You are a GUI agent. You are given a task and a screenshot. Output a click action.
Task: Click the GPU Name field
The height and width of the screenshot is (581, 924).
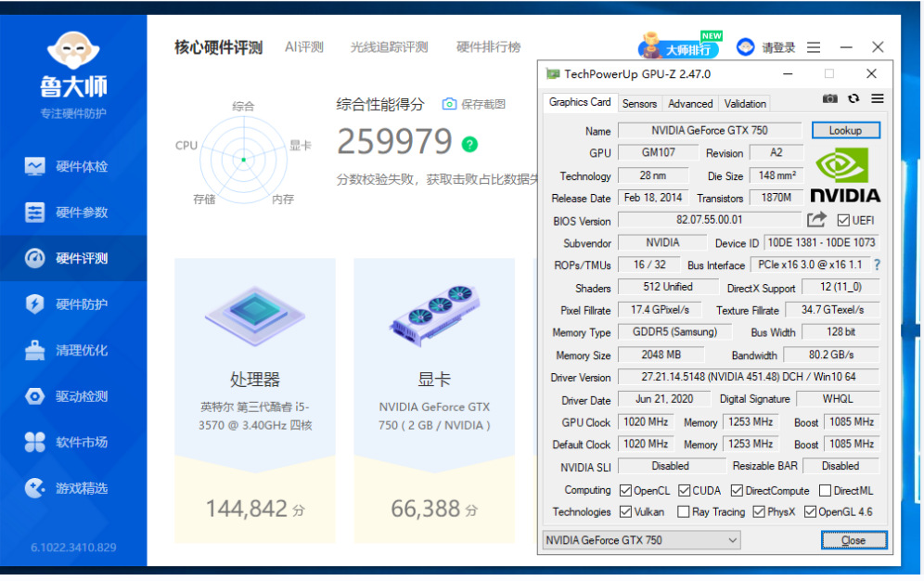[710, 131]
